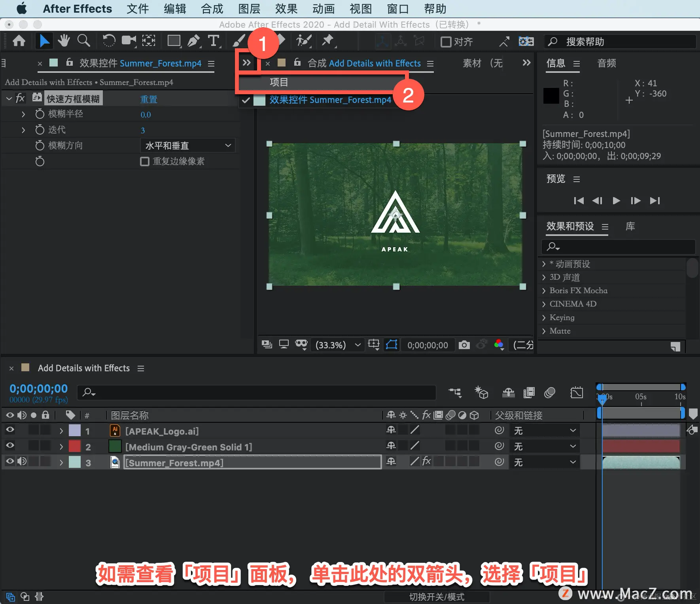Expand the 迭代 property
This screenshot has height=604, width=700.
click(x=23, y=130)
